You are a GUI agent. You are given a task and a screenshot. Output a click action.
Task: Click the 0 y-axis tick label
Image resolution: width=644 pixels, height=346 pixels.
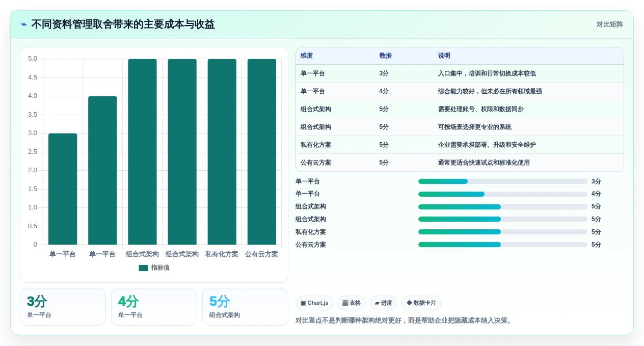(35, 245)
